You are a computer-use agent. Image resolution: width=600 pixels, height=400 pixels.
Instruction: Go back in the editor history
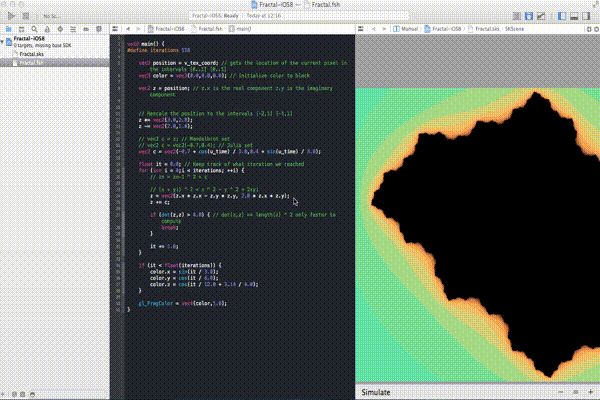tap(128, 29)
